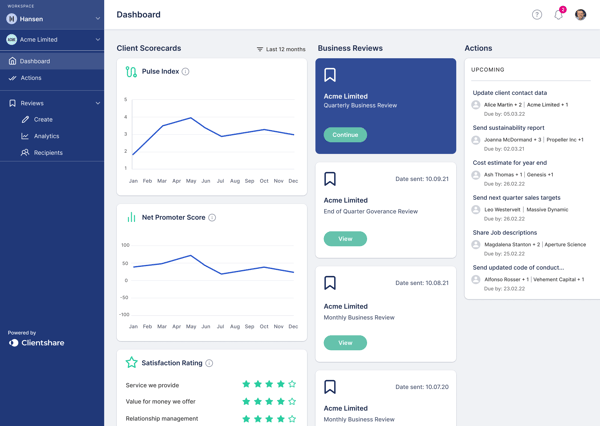Open 'Update client contact data' action
The image size is (600, 426).
pyautogui.click(x=510, y=93)
